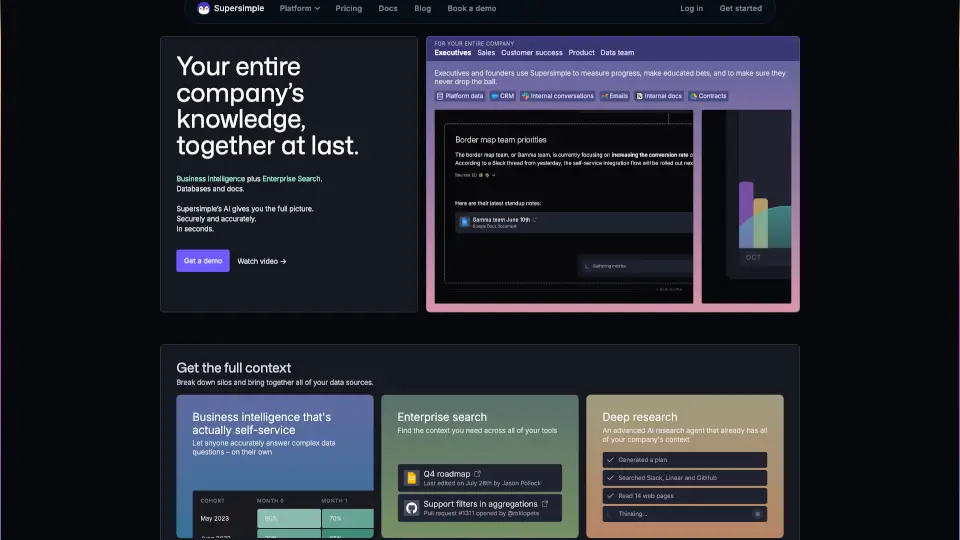Open Q4 roadmap external link icon
Viewport: 960px width, 540px height.
pyautogui.click(x=477, y=474)
